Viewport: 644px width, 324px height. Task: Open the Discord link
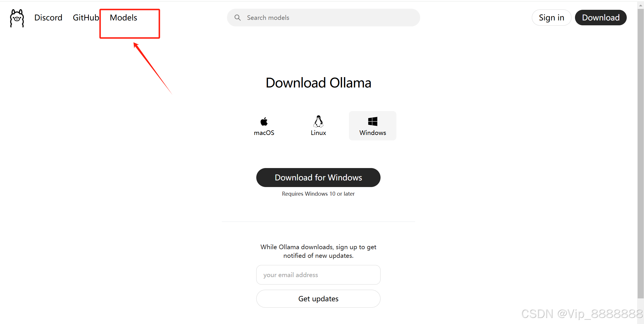click(x=48, y=18)
